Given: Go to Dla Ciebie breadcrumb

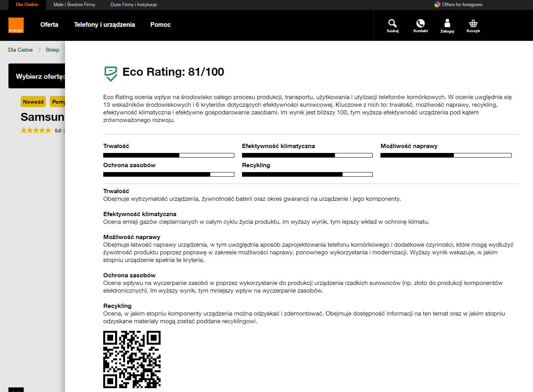Looking at the screenshot, I should click(21, 50).
